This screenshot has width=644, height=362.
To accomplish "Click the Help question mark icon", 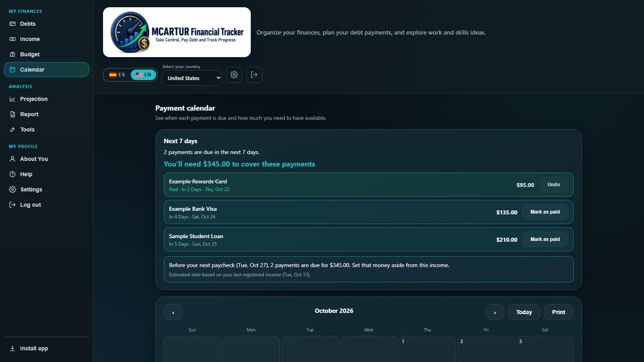I will pyautogui.click(x=12, y=174).
